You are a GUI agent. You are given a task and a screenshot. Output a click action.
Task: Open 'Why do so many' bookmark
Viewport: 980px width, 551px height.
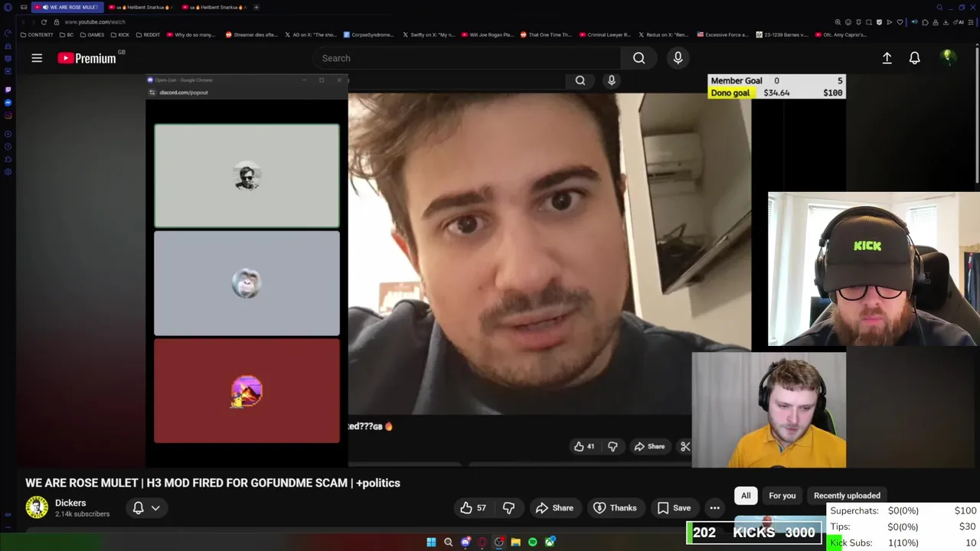(x=191, y=34)
